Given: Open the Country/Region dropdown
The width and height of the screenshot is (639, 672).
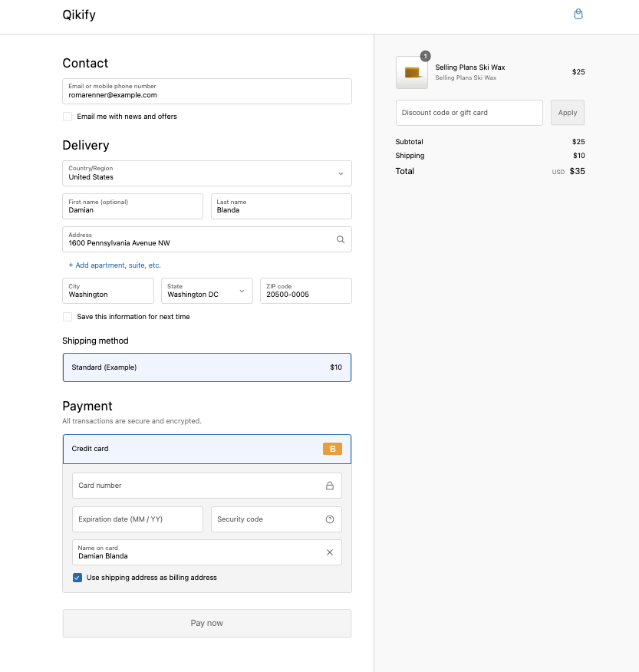Looking at the screenshot, I should pyautogui.click(x=207, y=173).
